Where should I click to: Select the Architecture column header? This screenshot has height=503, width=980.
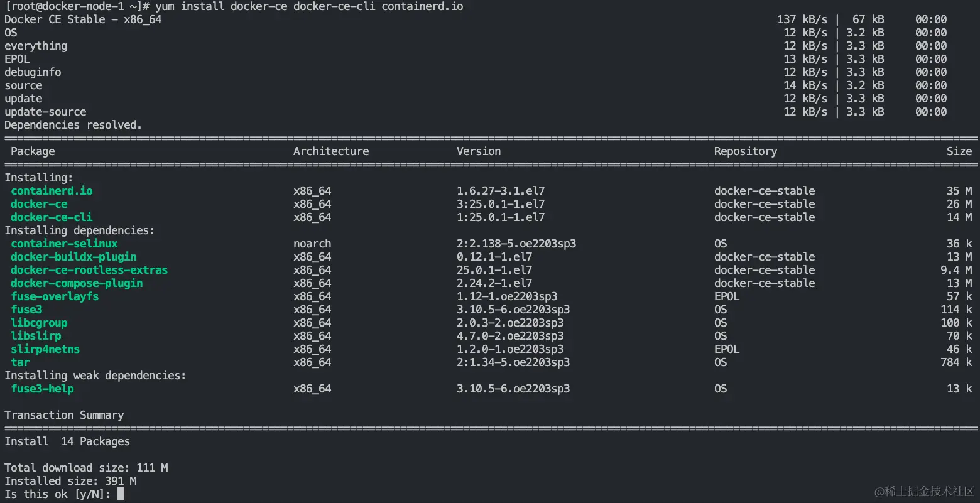[331, 151]
